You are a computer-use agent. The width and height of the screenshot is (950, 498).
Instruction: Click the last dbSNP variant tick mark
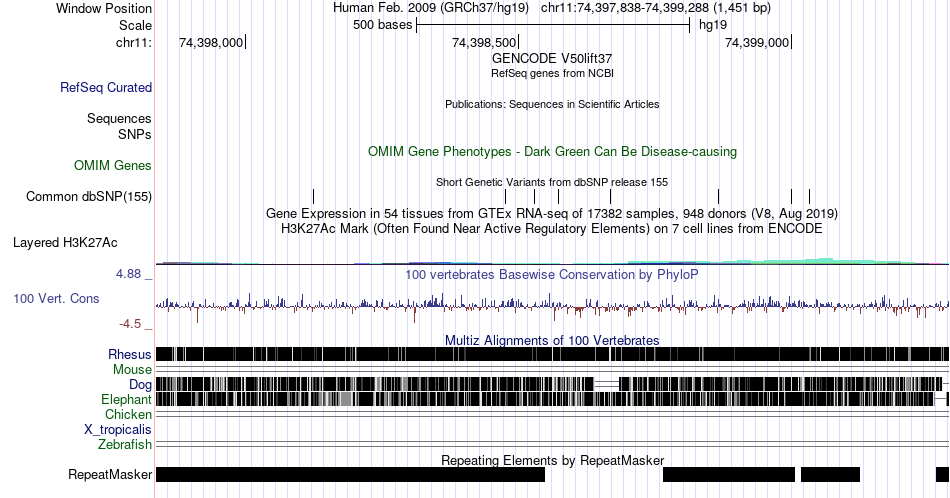point(809,196)
